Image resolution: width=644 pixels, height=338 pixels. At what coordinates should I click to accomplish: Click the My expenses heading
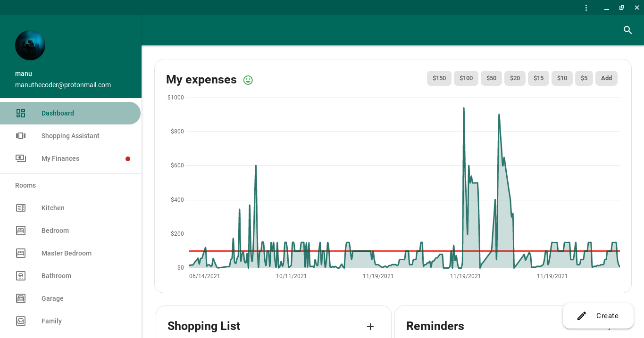pos(201,80)
